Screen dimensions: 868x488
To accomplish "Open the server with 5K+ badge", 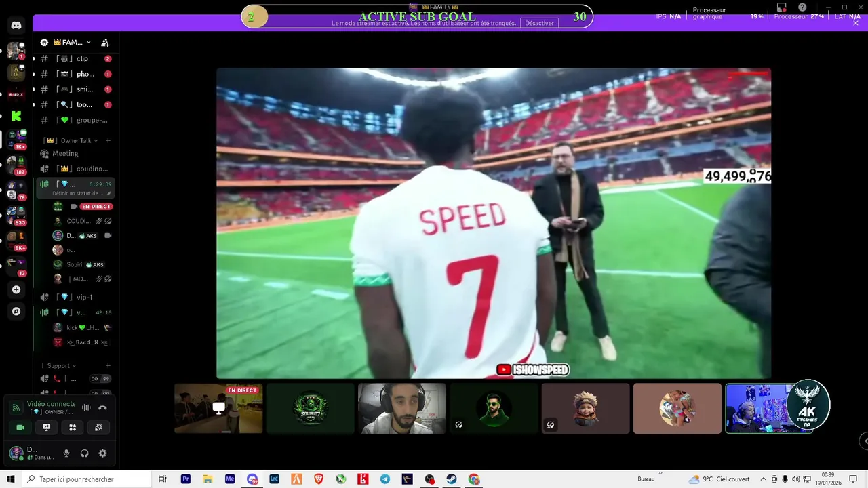I will 16,239.
